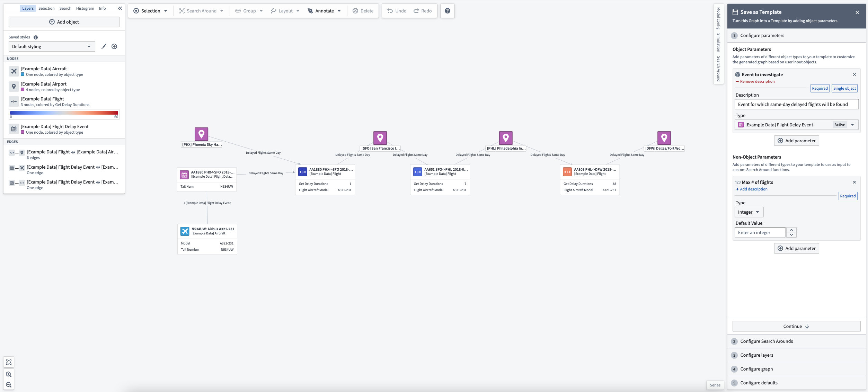Switch to the Info tab
Viewport: 868px width, 392px height.
[102, 8]
